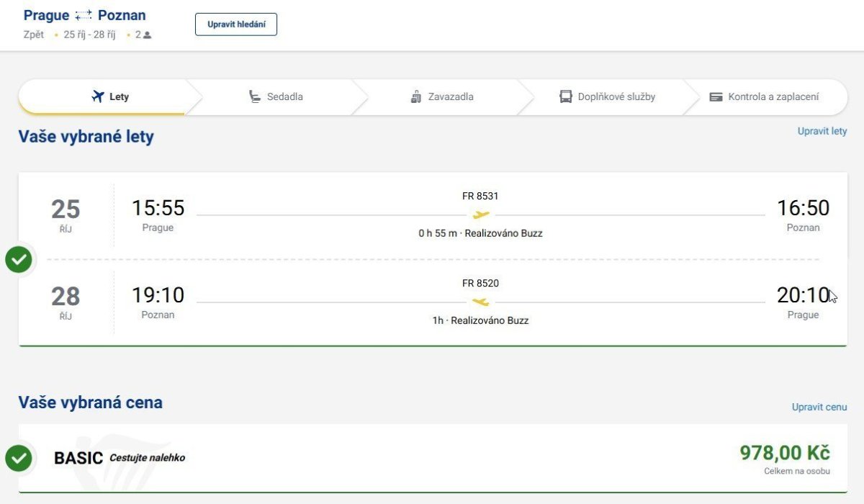Select the BASIC Cestujte nalehko fare label
Image resolution: width=864 pixels, height=504 pixels.
coord(120,458)
